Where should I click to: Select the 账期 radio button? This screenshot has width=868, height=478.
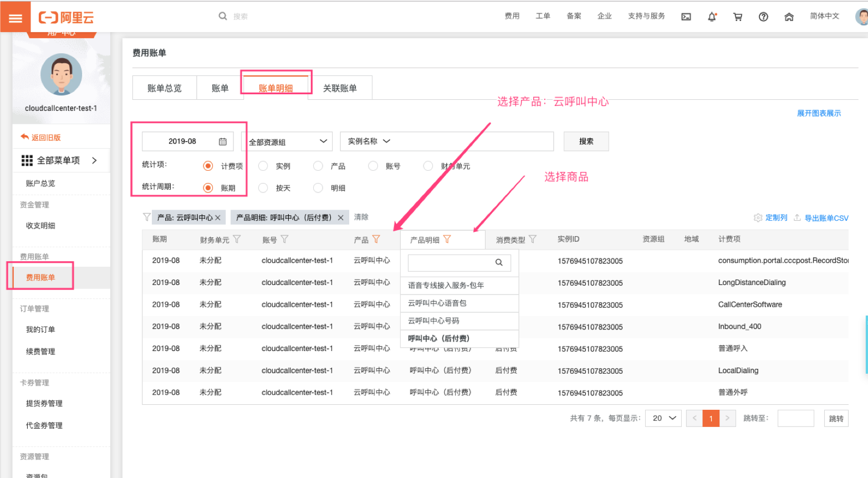point(208,187)
